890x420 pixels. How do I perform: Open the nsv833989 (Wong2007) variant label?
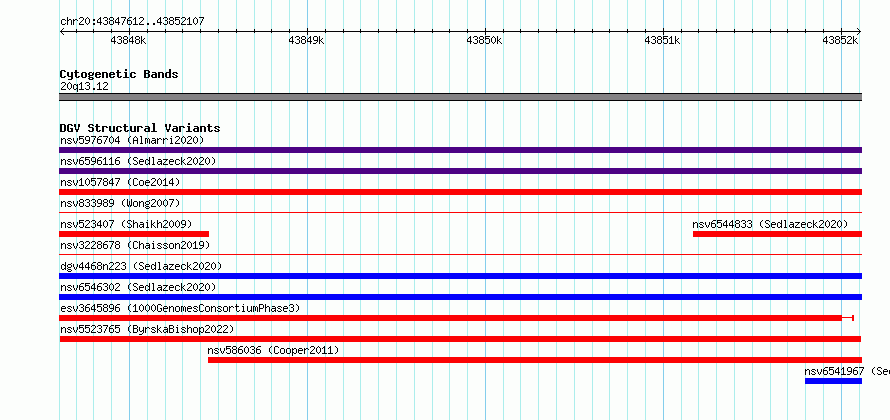(120, 203)
